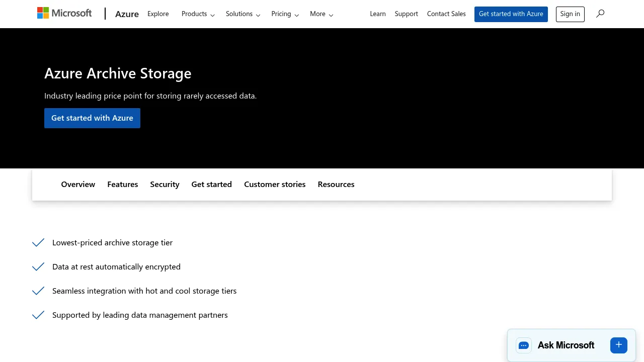The image size is (644, 362).
Task: Expand the Ask Microsoft chat with plus button
Action: (x=619, y=345)
